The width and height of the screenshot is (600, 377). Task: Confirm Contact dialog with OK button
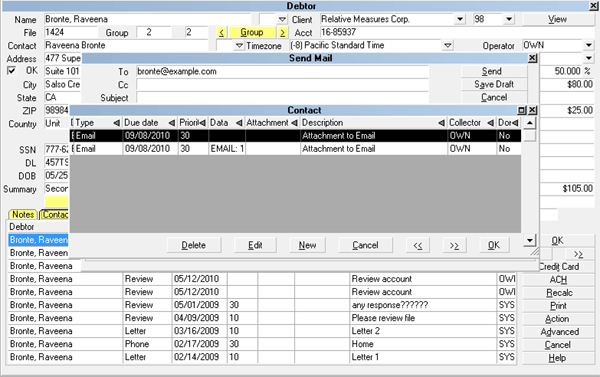click(494, 245)
